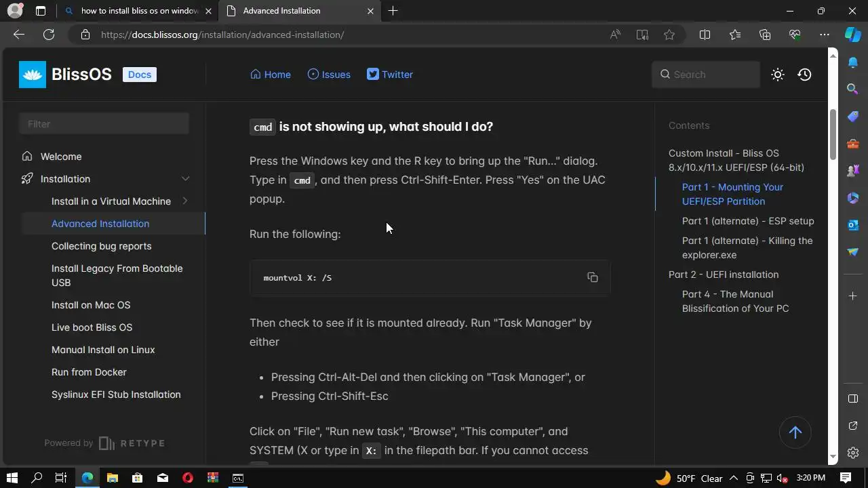The image size is (868, 488).
Task: Open the history clock icon in header
Action: tap(805, 75)
